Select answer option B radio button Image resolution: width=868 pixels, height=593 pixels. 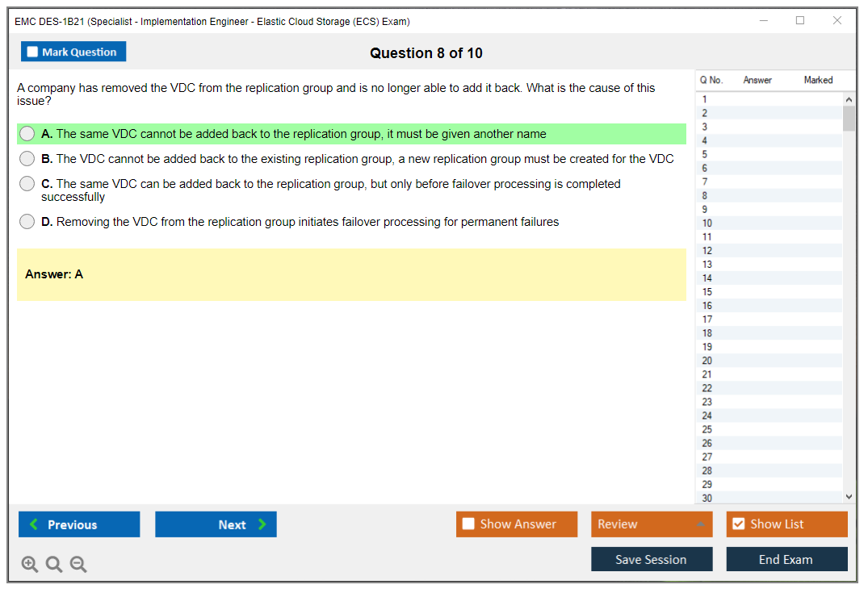click(27, 159)
